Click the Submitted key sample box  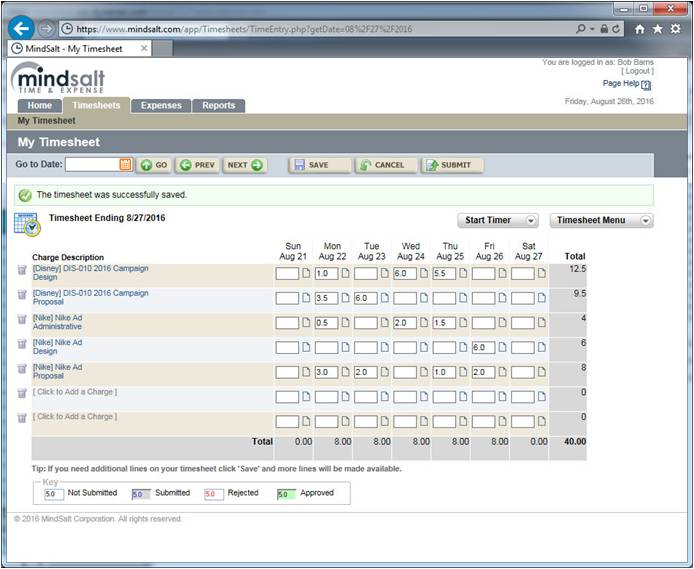click(141, 494)
